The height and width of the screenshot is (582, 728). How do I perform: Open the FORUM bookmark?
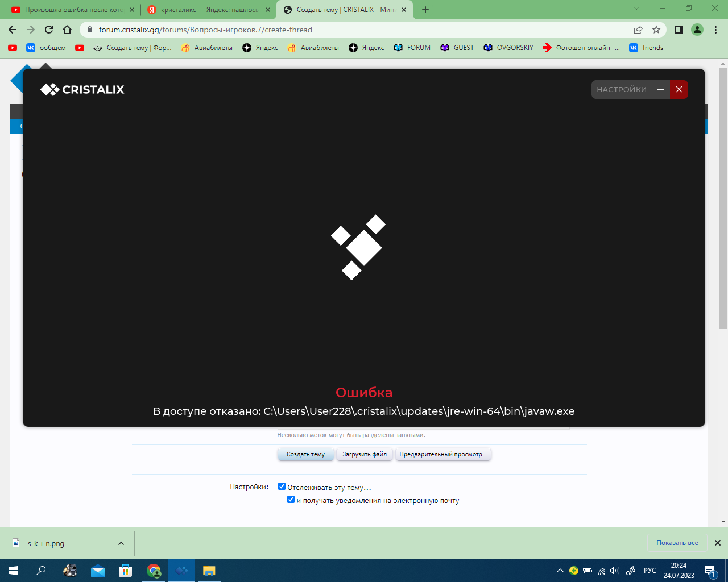412,48
